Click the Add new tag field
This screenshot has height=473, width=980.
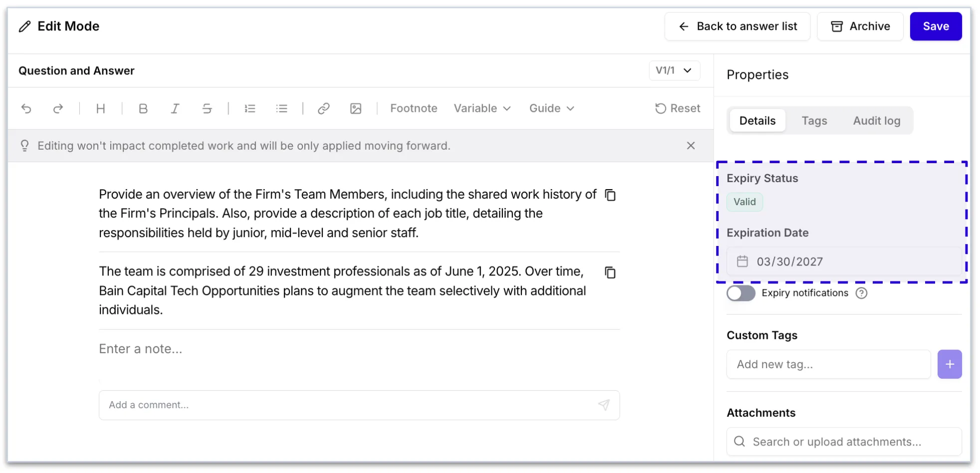[x=828, y=364]
